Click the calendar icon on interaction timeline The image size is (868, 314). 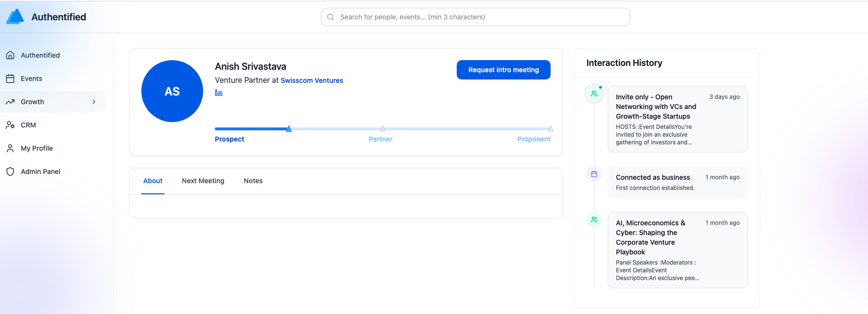(594, 174)
